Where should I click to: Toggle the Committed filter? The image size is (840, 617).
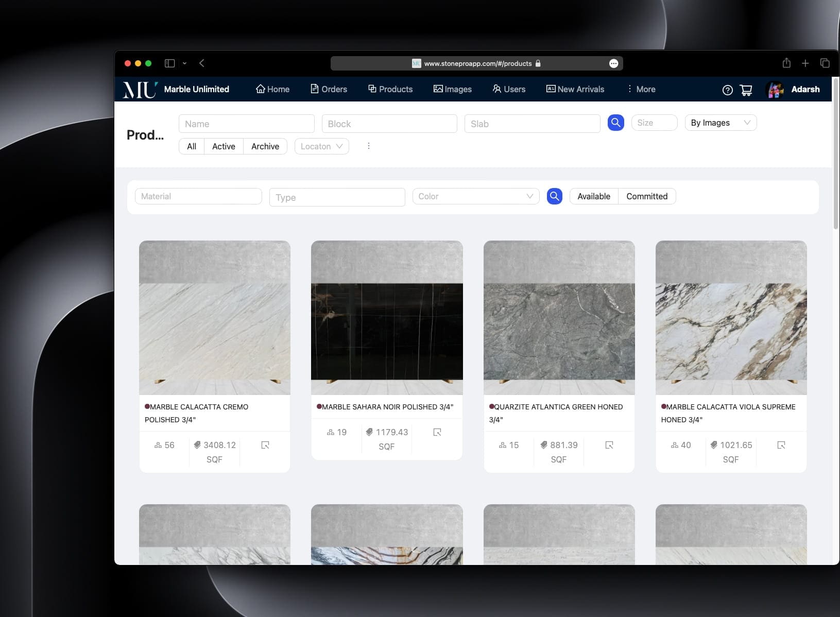click(647, 196)
